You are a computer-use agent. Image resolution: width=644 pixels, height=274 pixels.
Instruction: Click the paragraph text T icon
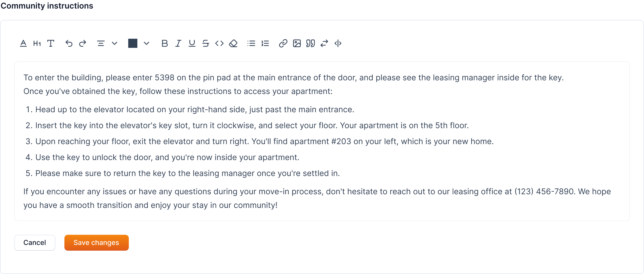coord(51,44)
